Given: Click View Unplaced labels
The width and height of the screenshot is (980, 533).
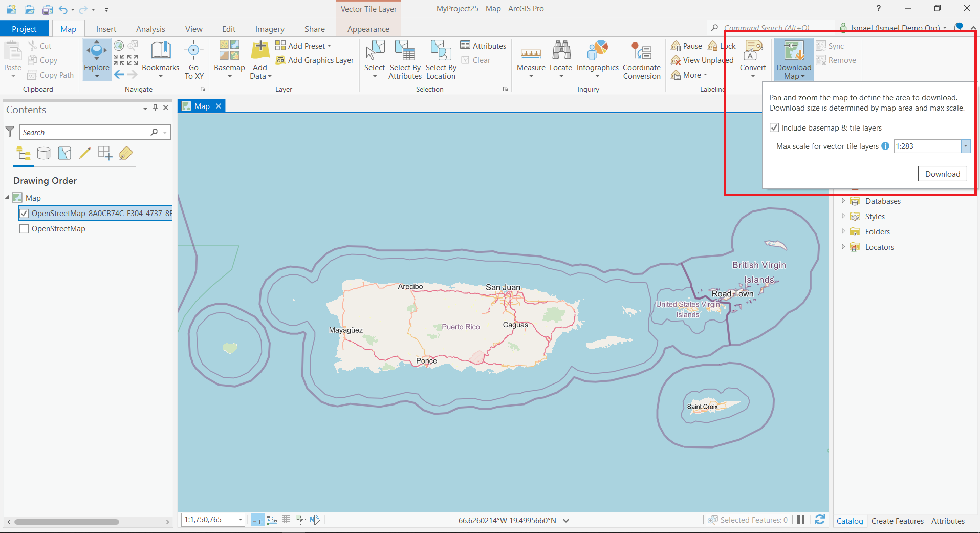Looking at the screenshot, I should coord(702,60).
